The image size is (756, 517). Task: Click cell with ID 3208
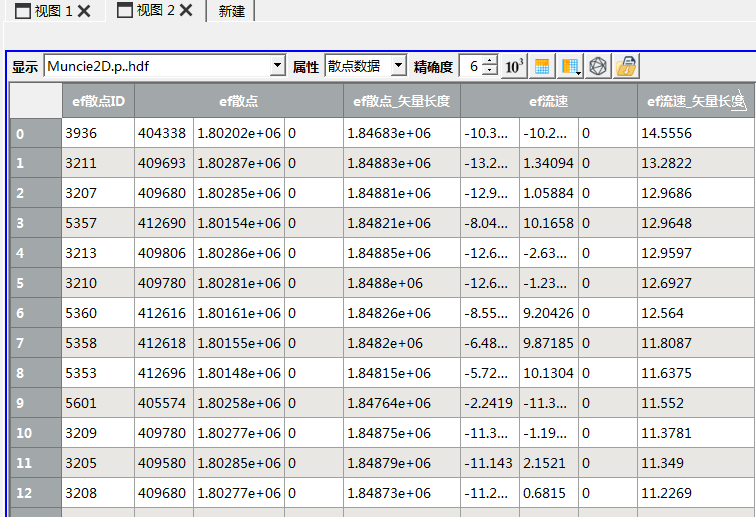coord(98,493)
